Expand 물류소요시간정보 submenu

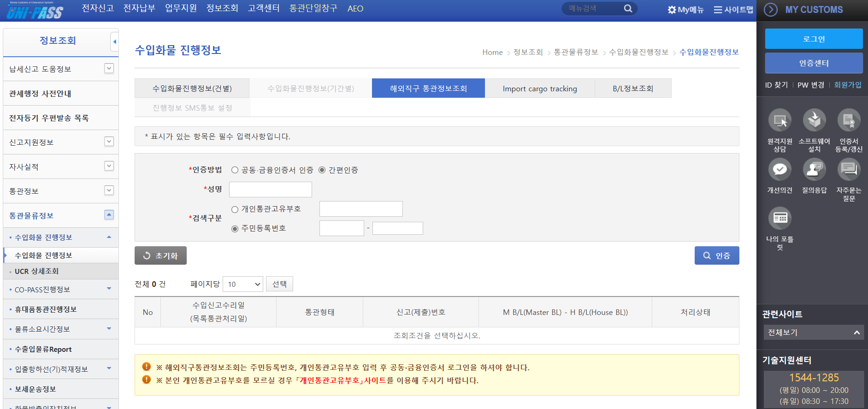coord(109,329)
